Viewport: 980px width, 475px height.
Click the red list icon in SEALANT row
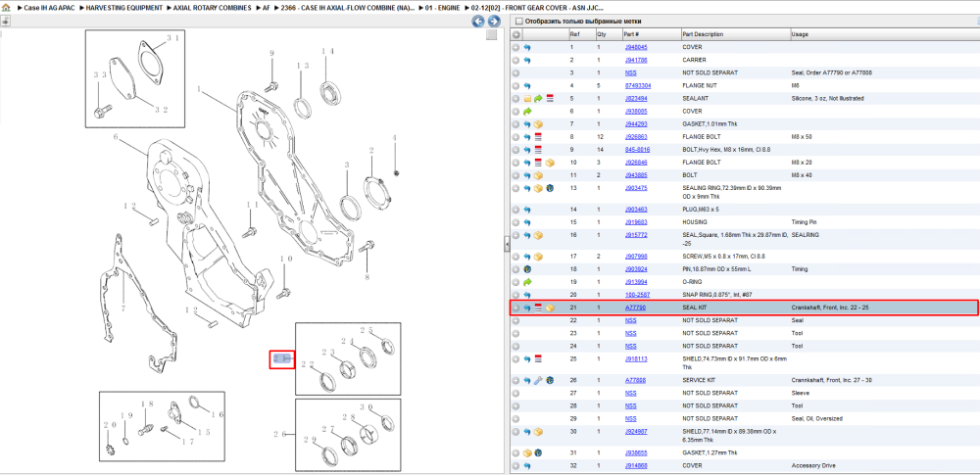click(x=550, y=98)
